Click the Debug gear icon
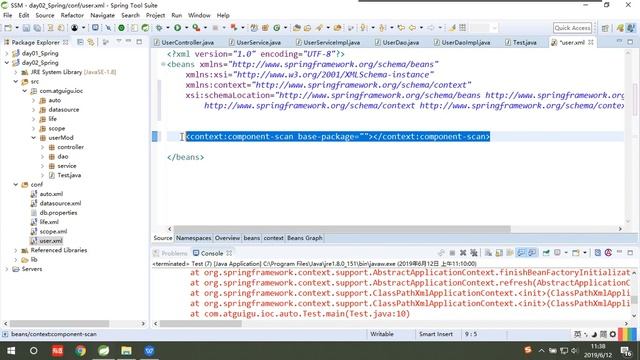 (x=159, y=28)
